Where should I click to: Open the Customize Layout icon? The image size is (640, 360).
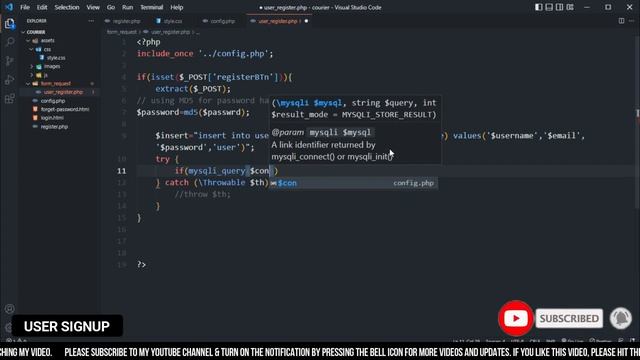coord(570,7)
